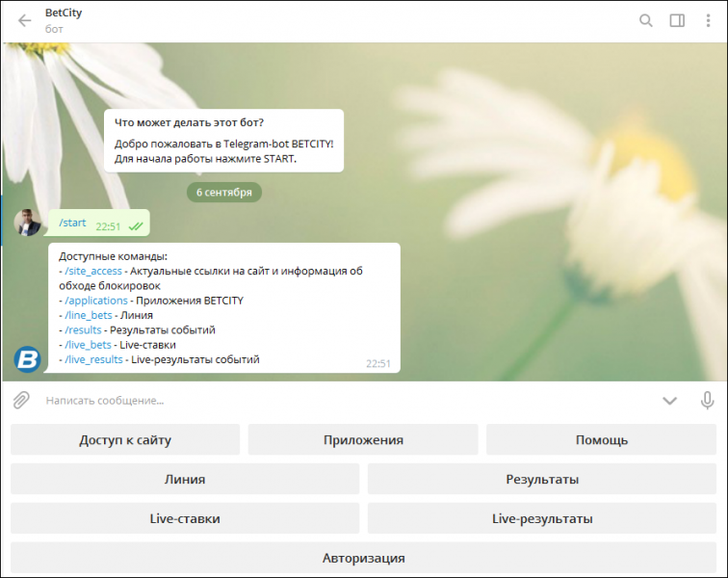Click the Live-ставки button
This screenshot has height=578, width=728.
point(185,518)
